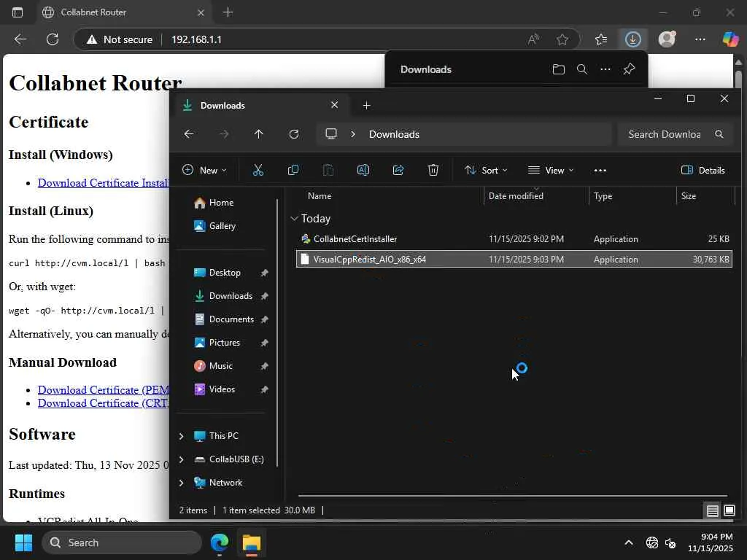Open the Edge profile avatar
747x560 pixels.
[667, 39]
